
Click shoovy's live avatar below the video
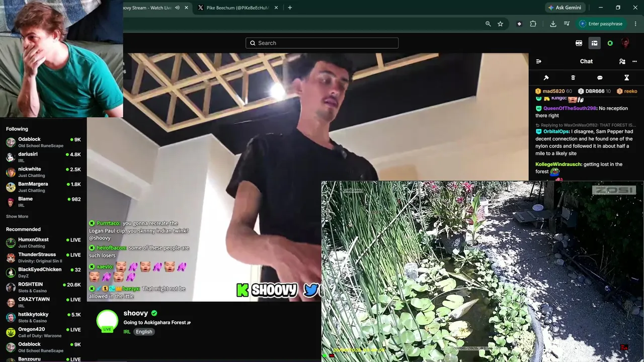click(x=107, y=321)
